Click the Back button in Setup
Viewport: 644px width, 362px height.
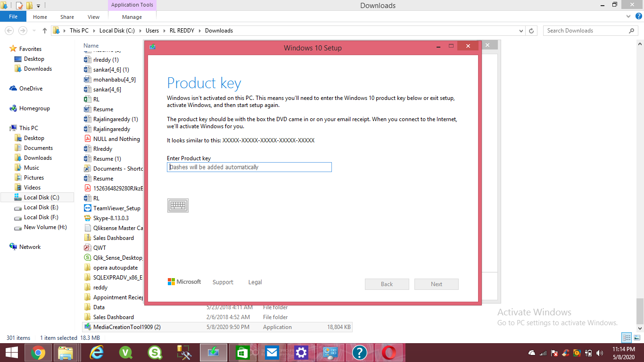387,284
